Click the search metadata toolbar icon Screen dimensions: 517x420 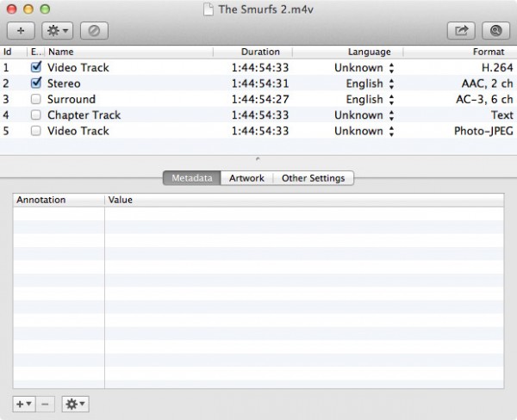click(496, 31)
